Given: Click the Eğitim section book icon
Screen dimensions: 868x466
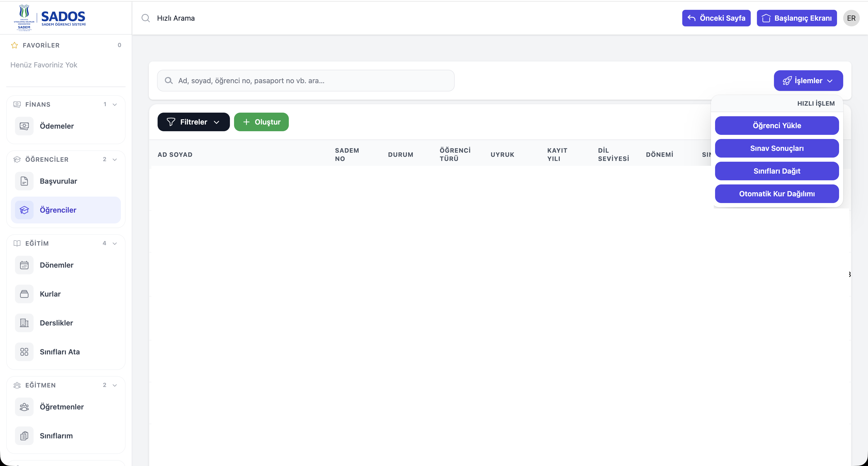Looking at the screenshot, I should pyautogui.click(x=17, y=243).
